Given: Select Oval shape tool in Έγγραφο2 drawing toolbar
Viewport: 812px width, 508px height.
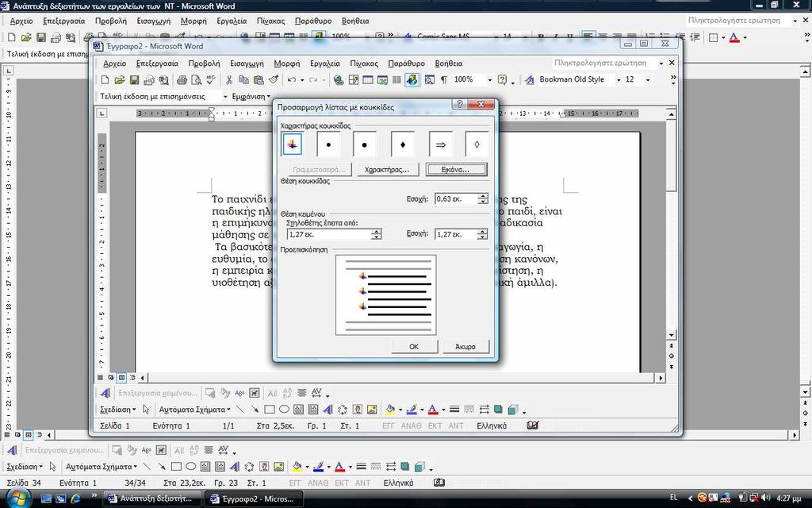Looking at the screenshot, I should click(x=284, y=410).
